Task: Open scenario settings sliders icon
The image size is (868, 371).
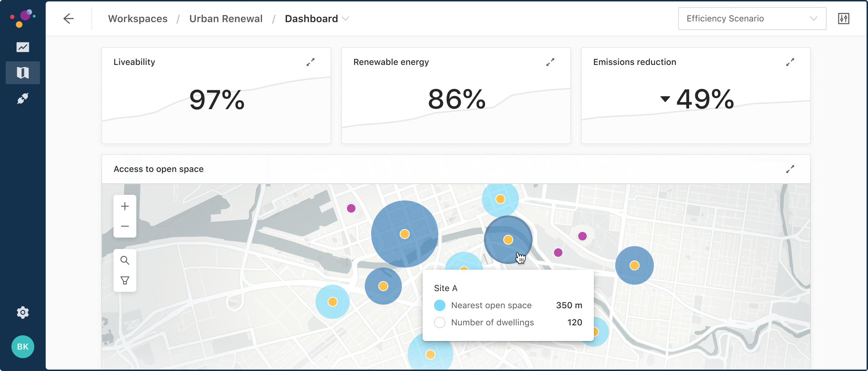Action: 844,19
